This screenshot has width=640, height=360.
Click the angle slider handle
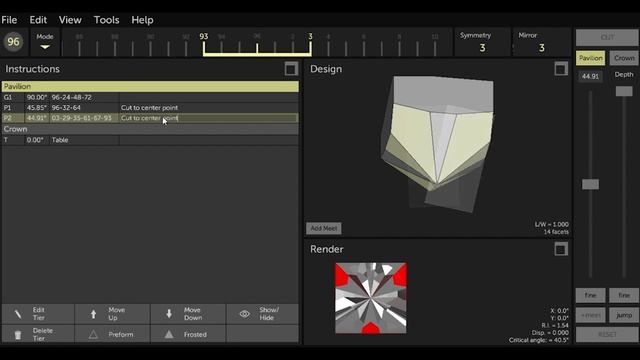[x=590, y=184]
